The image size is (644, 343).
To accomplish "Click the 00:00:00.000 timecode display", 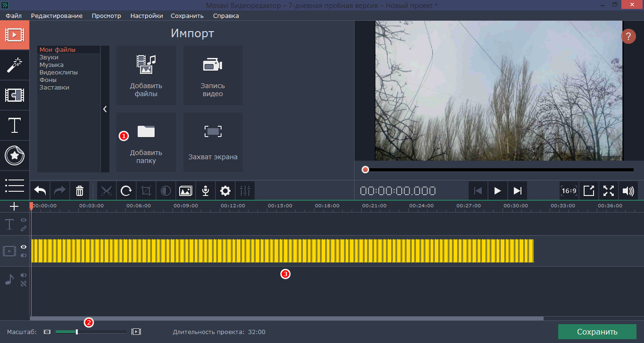I will (398, 191).
